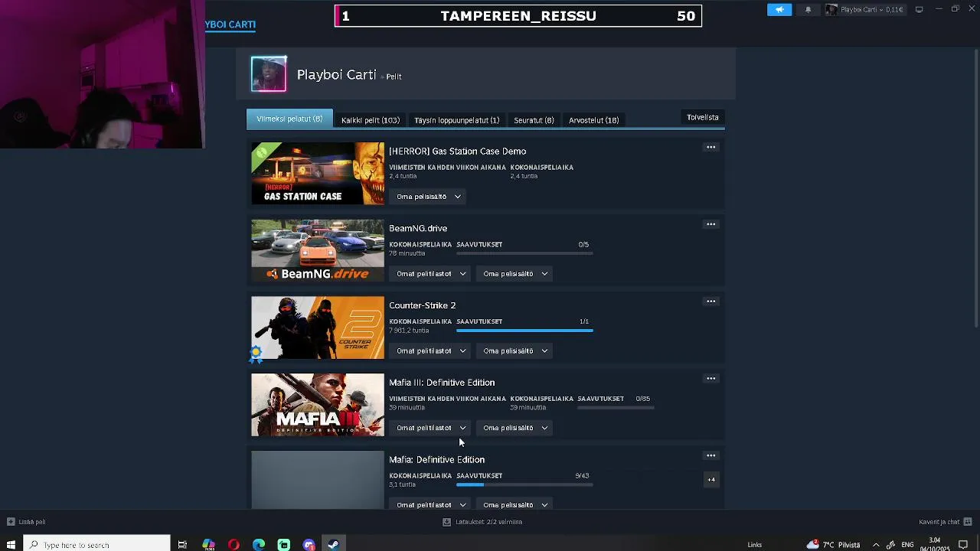980x551 pixels.
Task: Switch to the Arvostelut (18) tab
Action: click(593, 120)
